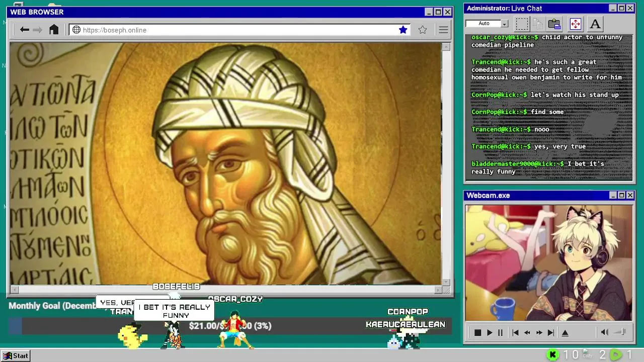The height and width of the screenshot is (362, 644).
Task: Click the outlined favorites star icon
Action: pyautogui.click(x=423, y=30)
